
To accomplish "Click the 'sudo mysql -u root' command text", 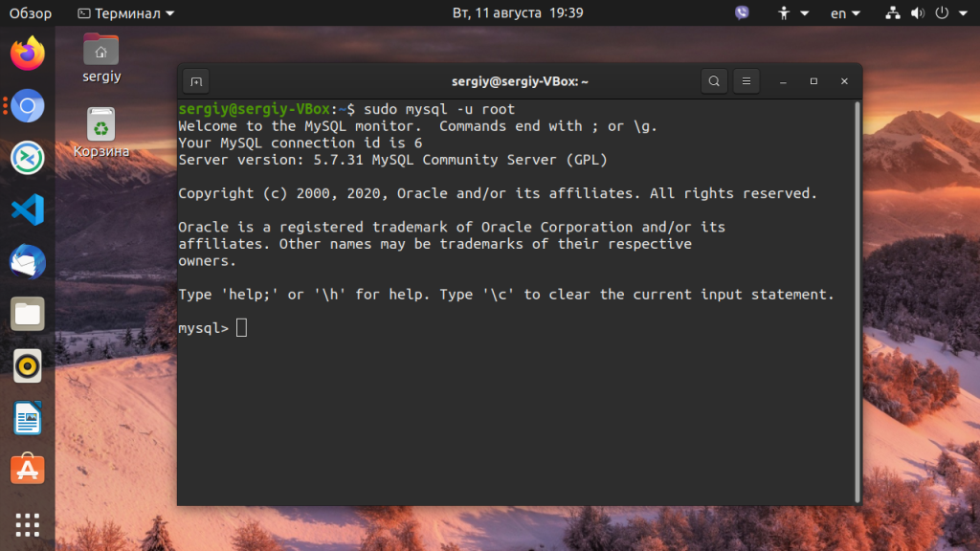I will coord(439,109).
